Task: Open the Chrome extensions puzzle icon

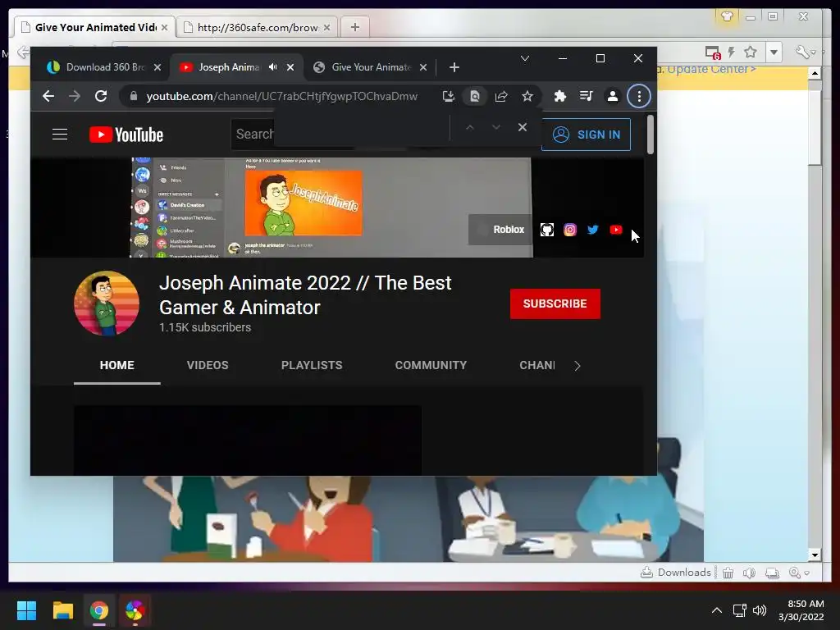Action: 559,97
